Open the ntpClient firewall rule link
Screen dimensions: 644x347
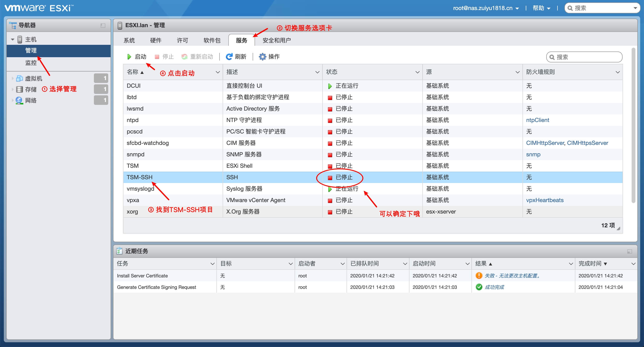(537, 120)
